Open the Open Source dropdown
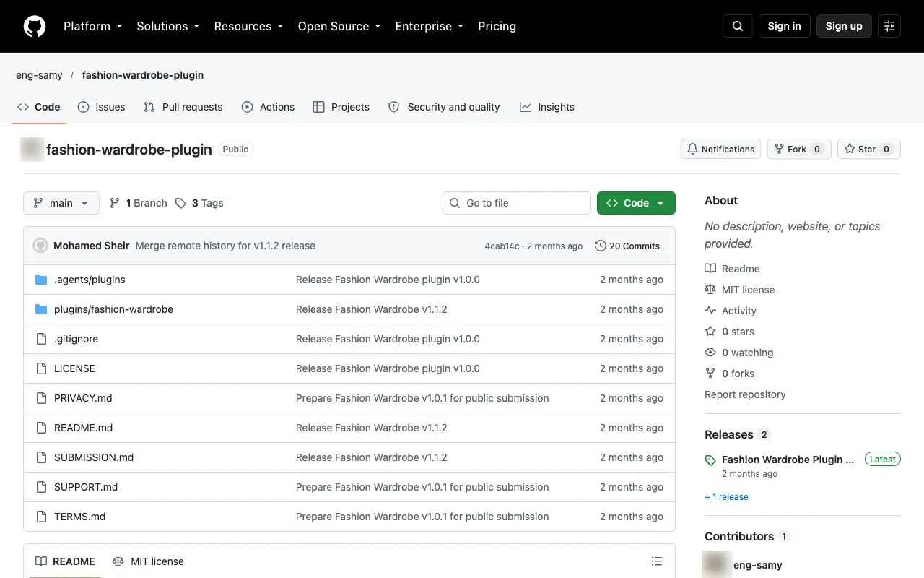Viewport: 924px width, 578px height. (x=339, y=26)
